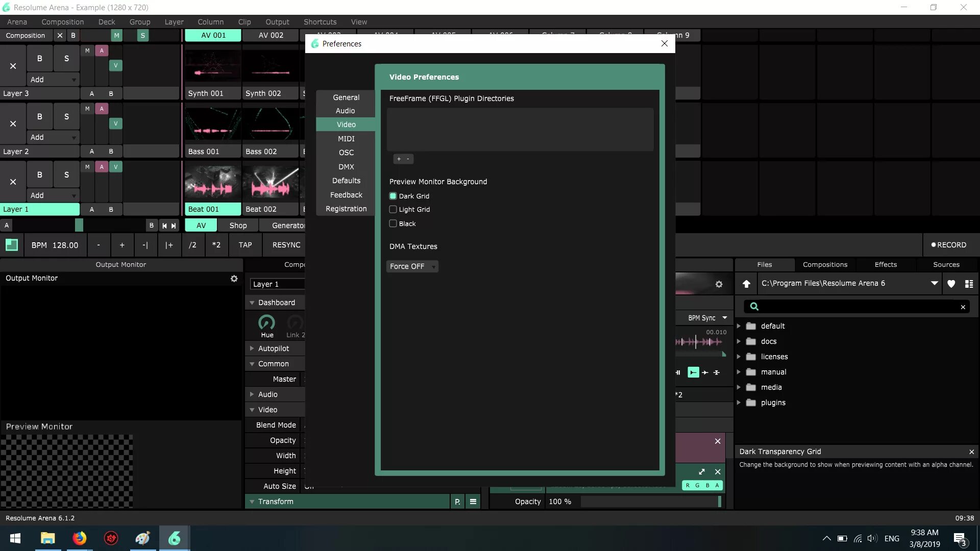Viewport: 980px width, 551px height.
Task: Open the Registration preferences tab
Action: click(x=346, y=209)
